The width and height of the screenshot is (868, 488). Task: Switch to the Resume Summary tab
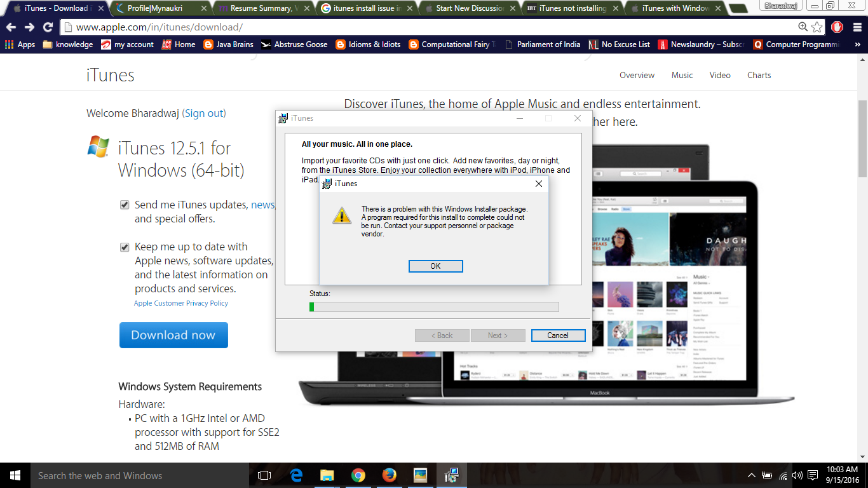tap(261, 8)
